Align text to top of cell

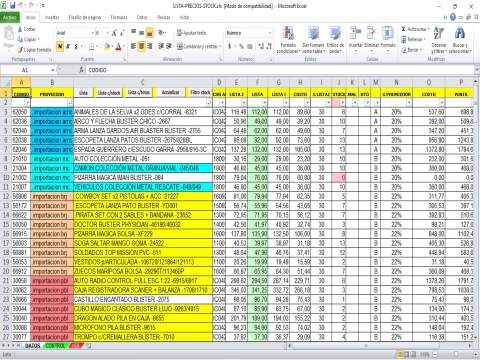coord(133,32)
